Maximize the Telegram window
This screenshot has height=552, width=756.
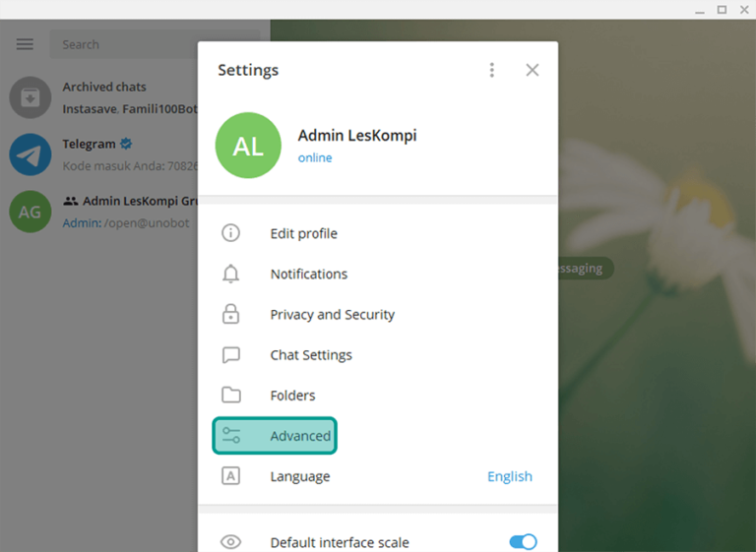(x=722, y=9)
